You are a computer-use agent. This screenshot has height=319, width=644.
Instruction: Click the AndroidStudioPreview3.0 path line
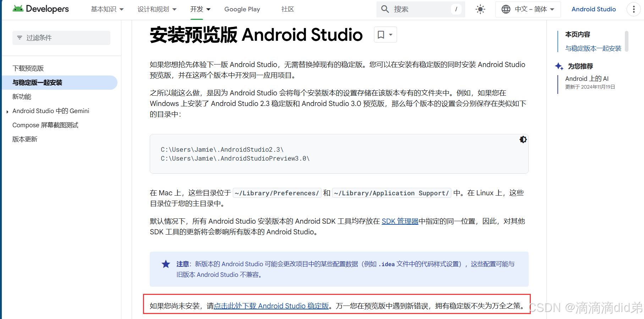[235, 158]
